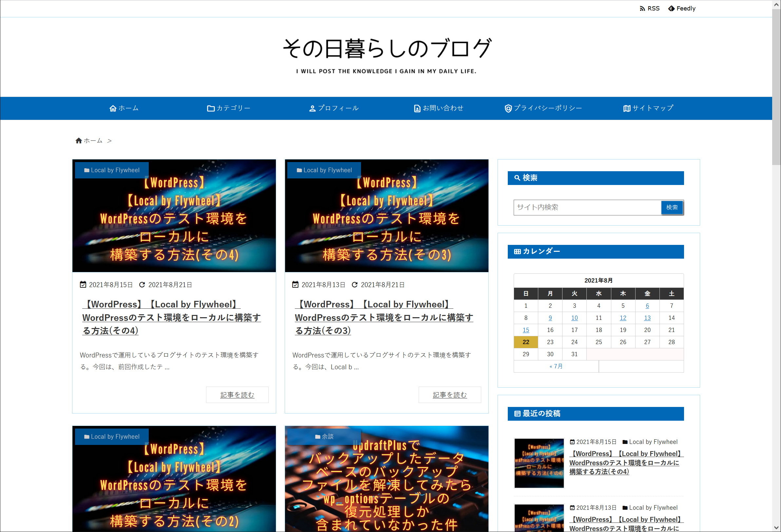Click the scrollbar down arrow

click(776, 528)
